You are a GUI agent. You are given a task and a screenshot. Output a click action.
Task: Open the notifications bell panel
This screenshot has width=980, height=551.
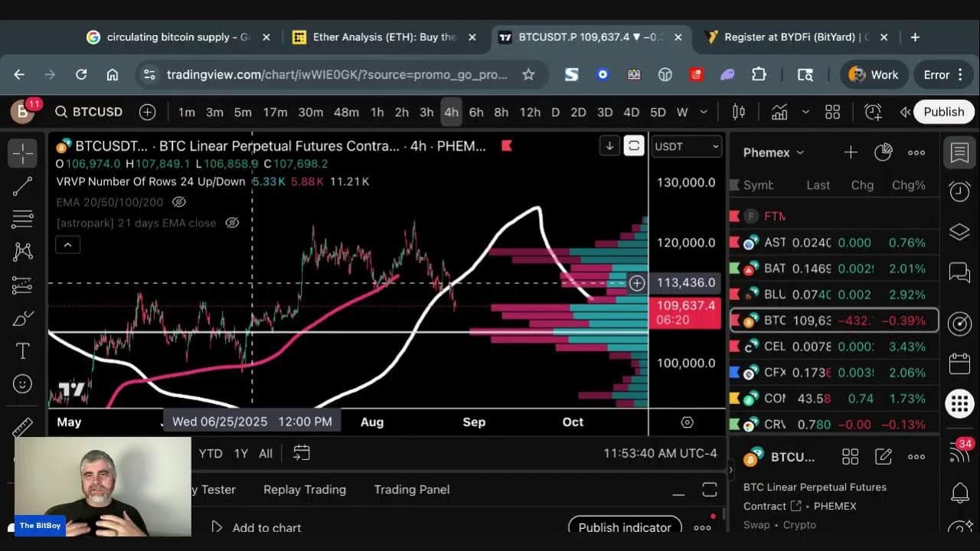[x=960, y=493]
